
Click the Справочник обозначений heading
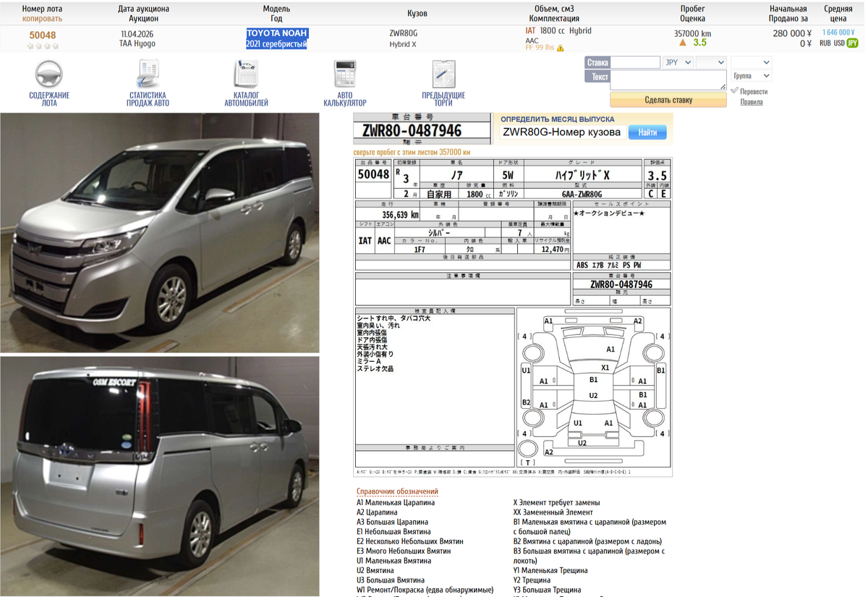[x=397, y=491]
